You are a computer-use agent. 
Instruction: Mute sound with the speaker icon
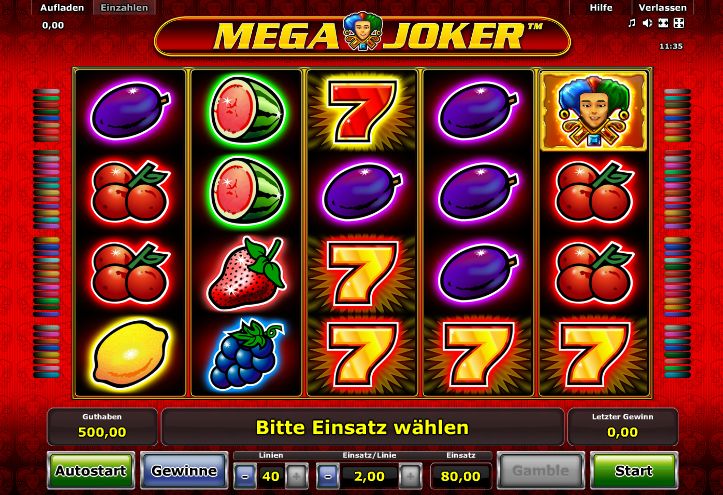pyautogui.click(x=647, y=23)
